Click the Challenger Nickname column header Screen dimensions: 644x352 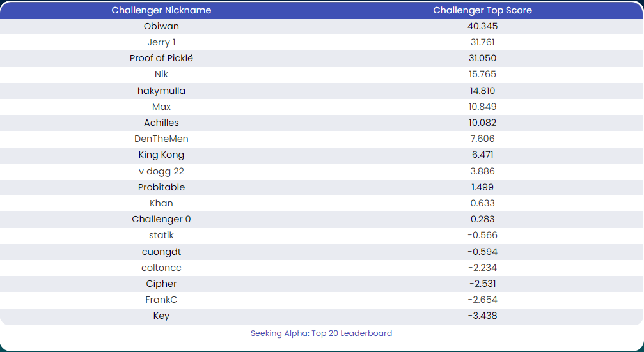pyautogui.click(x=161, y=10)
